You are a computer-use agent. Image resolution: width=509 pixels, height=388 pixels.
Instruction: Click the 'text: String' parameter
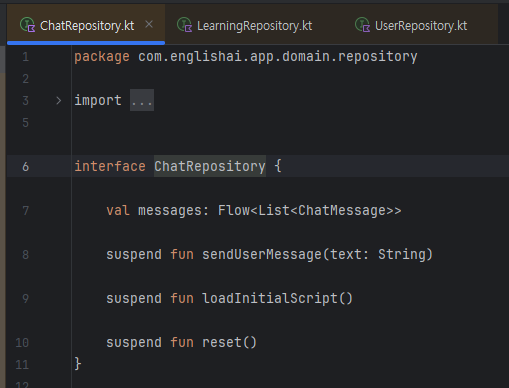[x=378, y=254]
